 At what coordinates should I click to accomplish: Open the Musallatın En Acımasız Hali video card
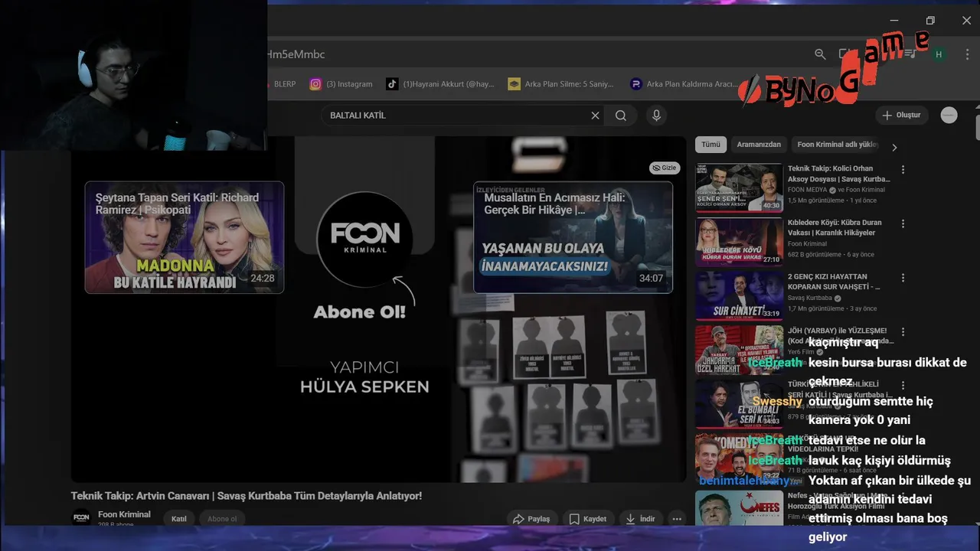pyautogui.click(x=573, y=237)
